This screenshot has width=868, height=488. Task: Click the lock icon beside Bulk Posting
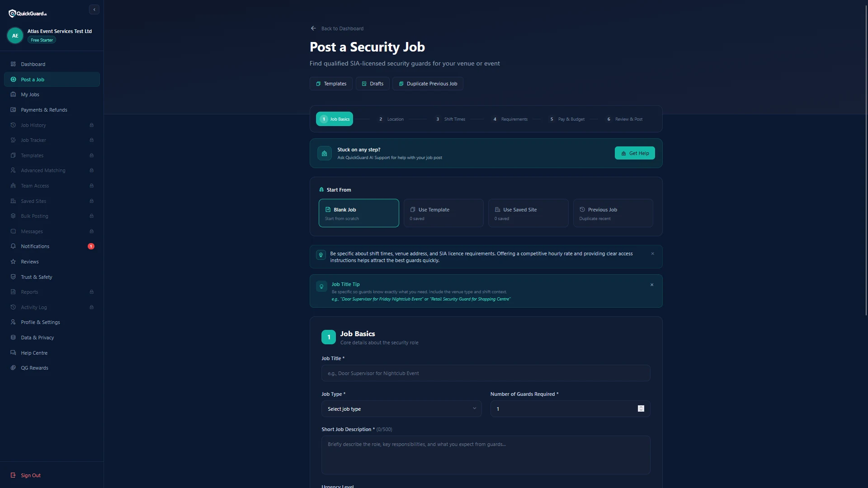pos(91,216)
